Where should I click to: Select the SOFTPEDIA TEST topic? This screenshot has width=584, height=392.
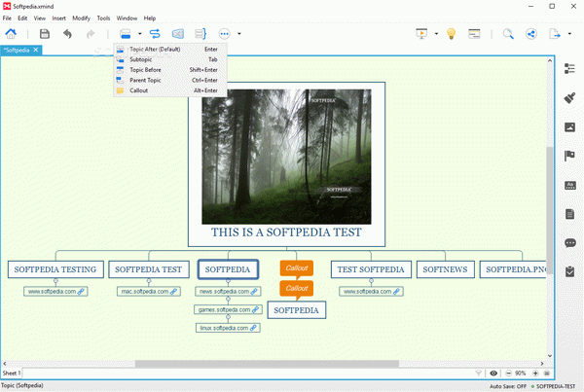pos(149,269)
